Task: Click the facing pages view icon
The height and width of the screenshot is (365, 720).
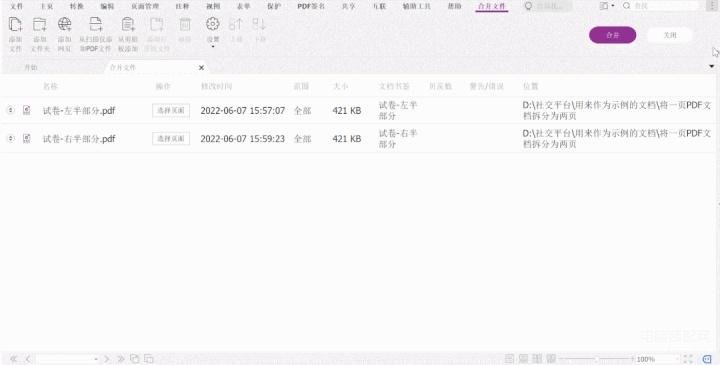Action: 537,359
